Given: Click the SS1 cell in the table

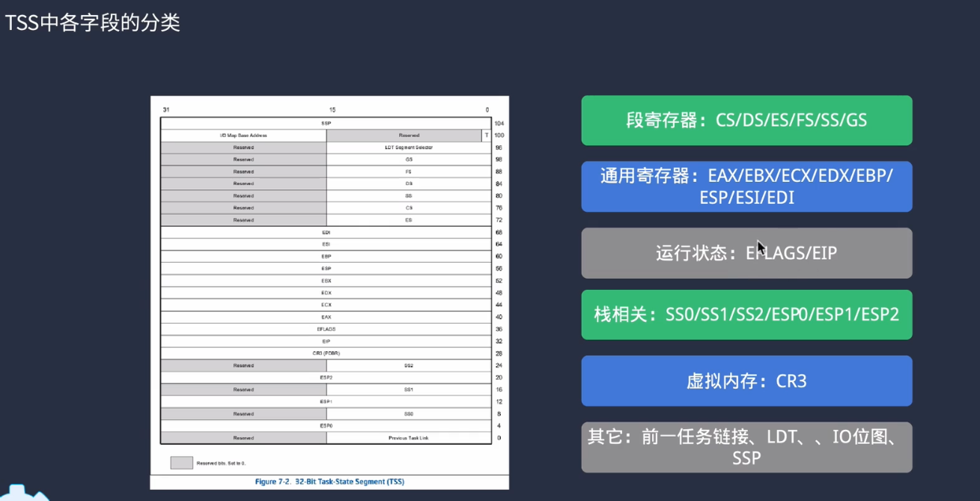Looking at the screenshot, I should pos(409,389).
